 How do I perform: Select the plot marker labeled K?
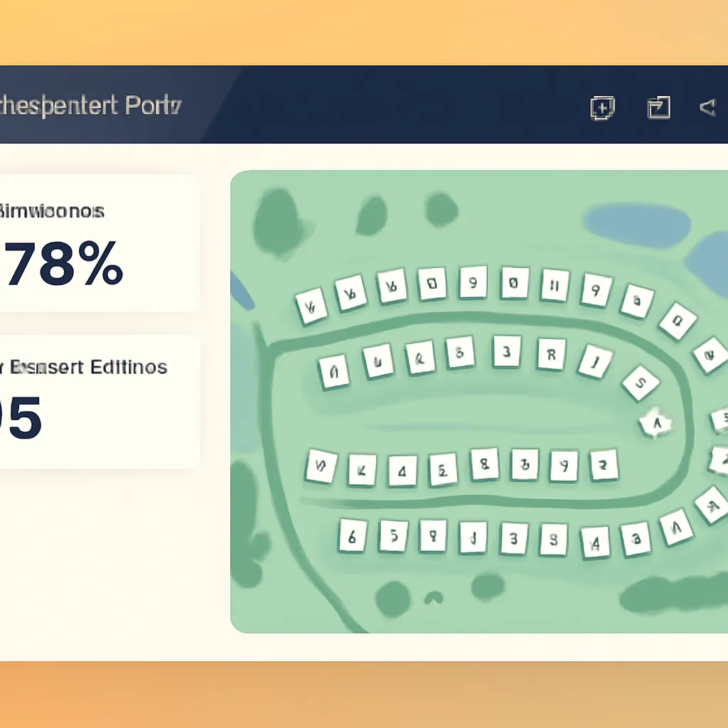pyautogui.click(x=362, y=471)
